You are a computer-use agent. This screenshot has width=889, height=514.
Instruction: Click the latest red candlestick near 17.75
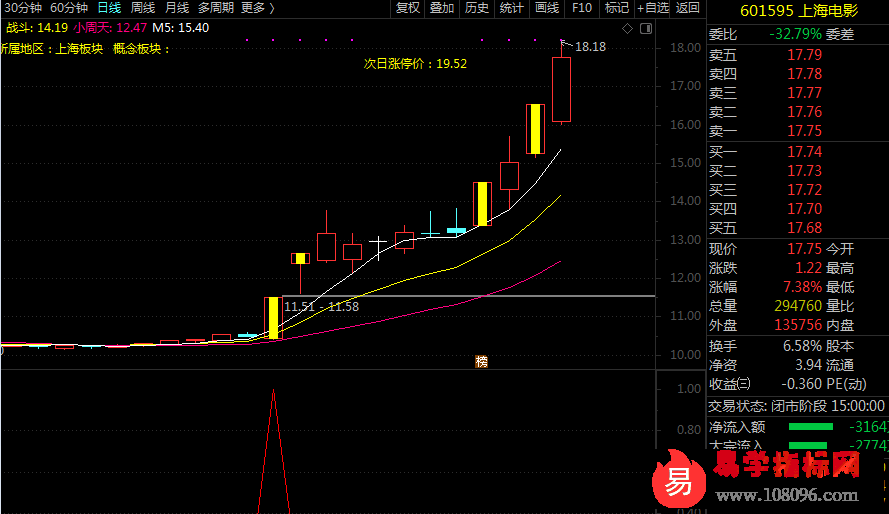point(561,90)
